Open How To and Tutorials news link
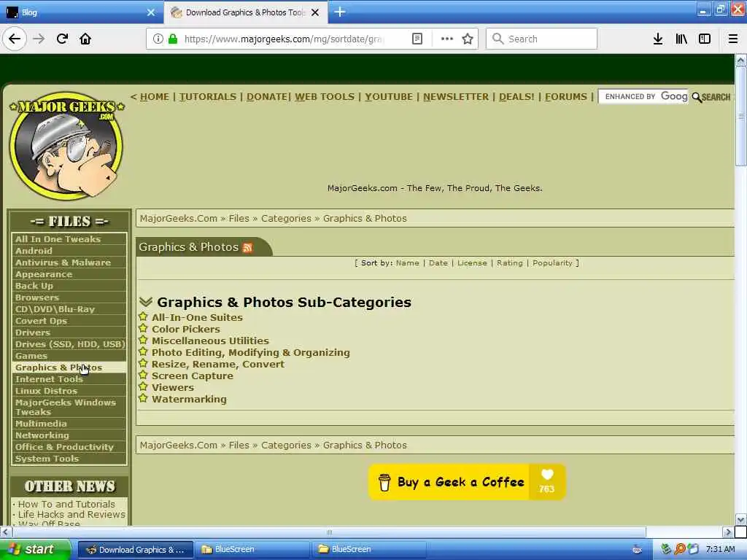 point(66,504)
